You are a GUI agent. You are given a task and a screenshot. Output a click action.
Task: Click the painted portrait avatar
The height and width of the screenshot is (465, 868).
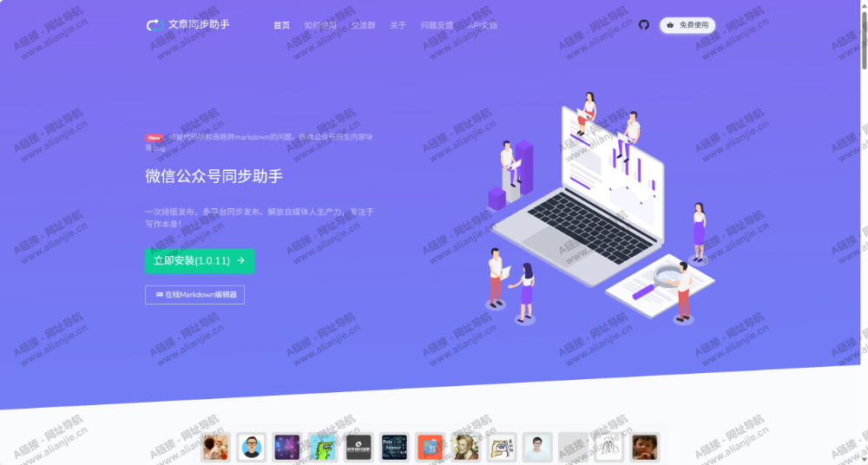(466, 448)
